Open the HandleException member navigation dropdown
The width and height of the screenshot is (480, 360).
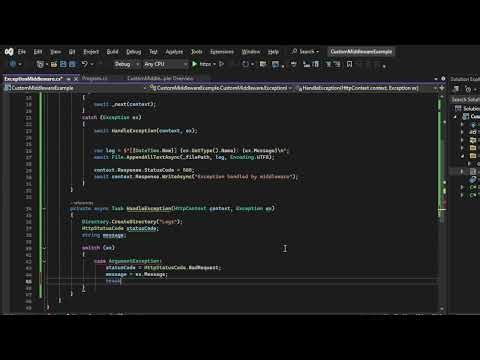pyautogui.click(x=366, y=88)
